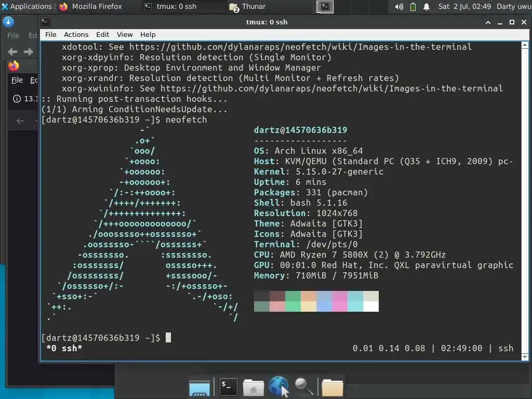Launch the terminal emulator from the dock

tap(229, 387)
